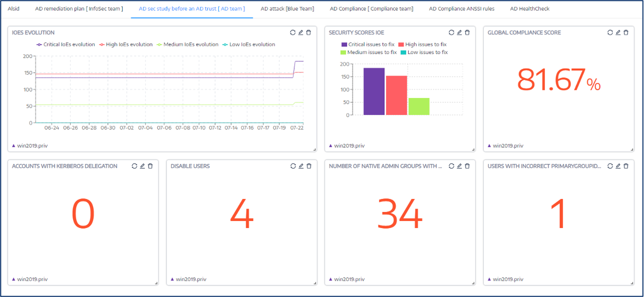The width and height of the screenshot is (644, 297).
Task: Switch to AD attack [Blue Team] tab
Action: (287, 9)
